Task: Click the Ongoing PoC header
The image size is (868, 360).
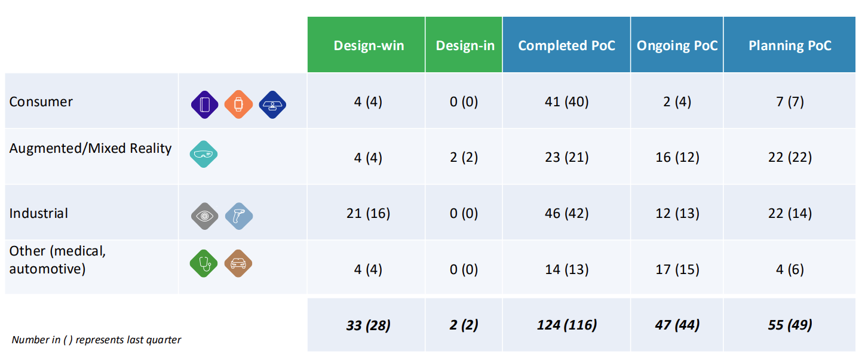Action: pyautogui.click(x=677, y=46)
